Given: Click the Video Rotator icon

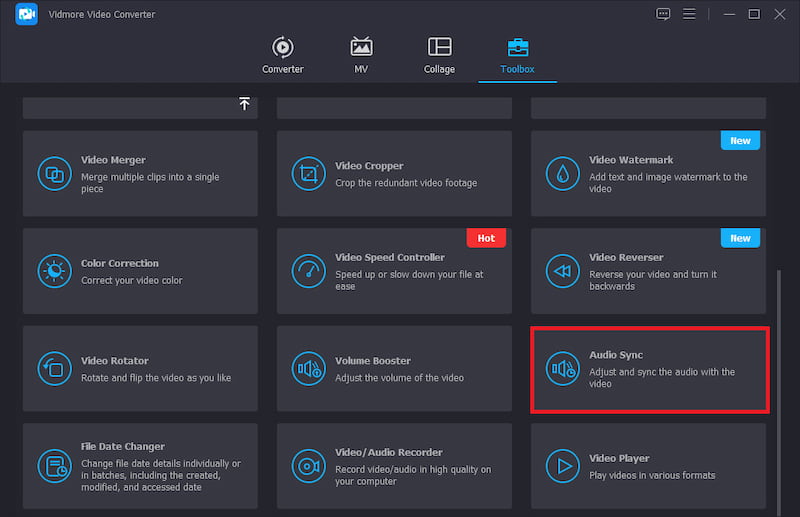Looking at the screenshot, I should pos(54,369).
